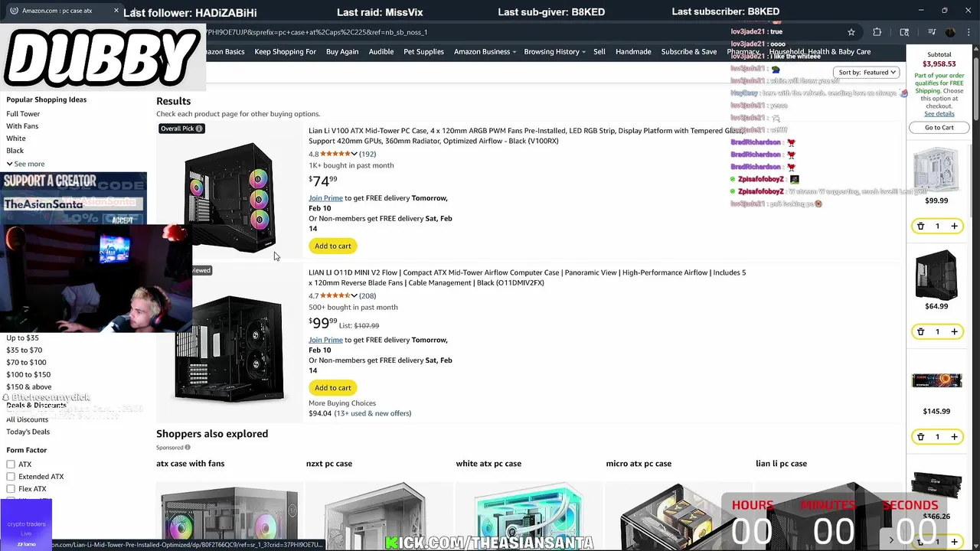Go to Pet Supplies in nav bar
980x551 pixels.
[x=423, y=52]
